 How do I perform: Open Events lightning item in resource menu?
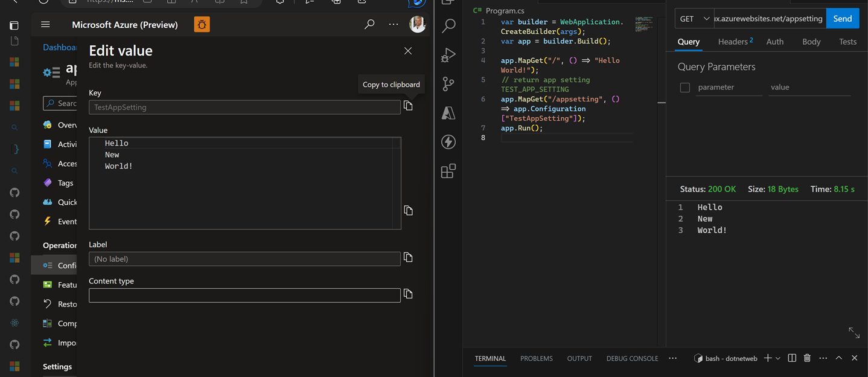pyautogui.click(x=60, y=222)
